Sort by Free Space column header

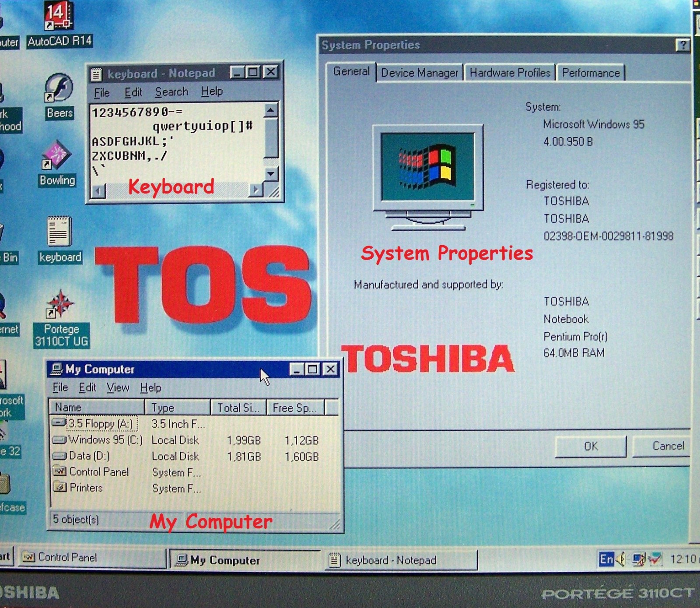pyautogui.click(x=295, y=408)
